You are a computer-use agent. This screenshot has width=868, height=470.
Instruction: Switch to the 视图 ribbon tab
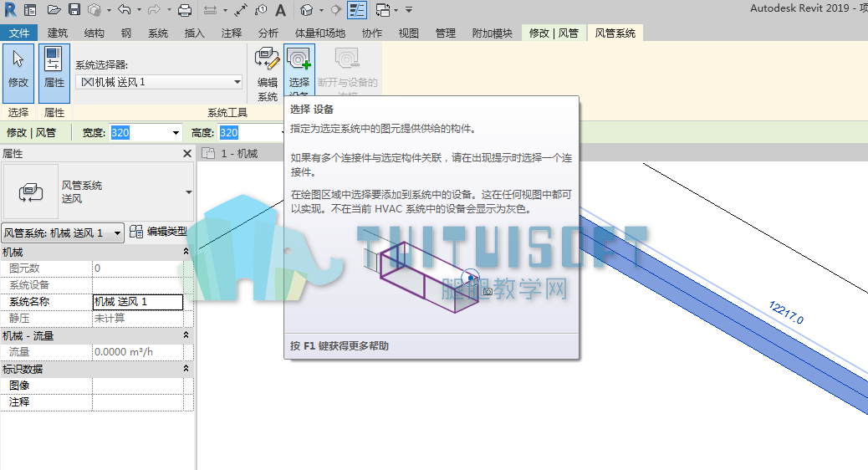pos(409,33)
